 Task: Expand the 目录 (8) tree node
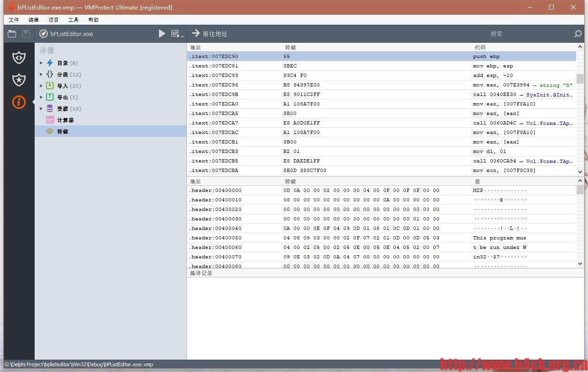pyautogui.click(x=41, y=63)
